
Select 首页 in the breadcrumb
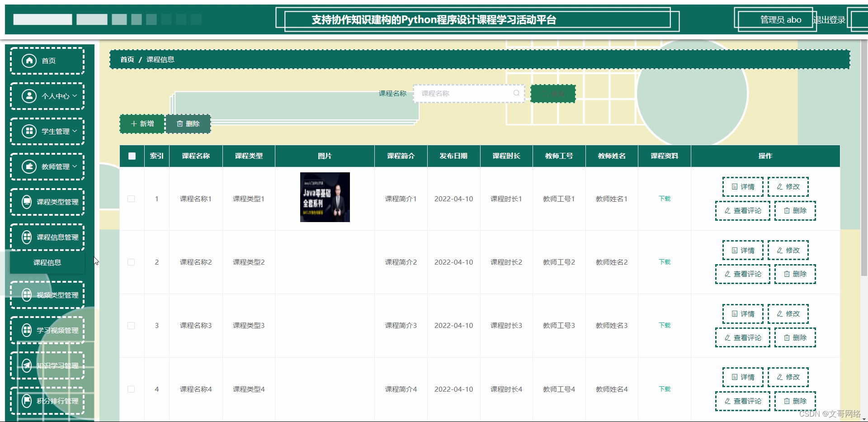tap(127, 59)
